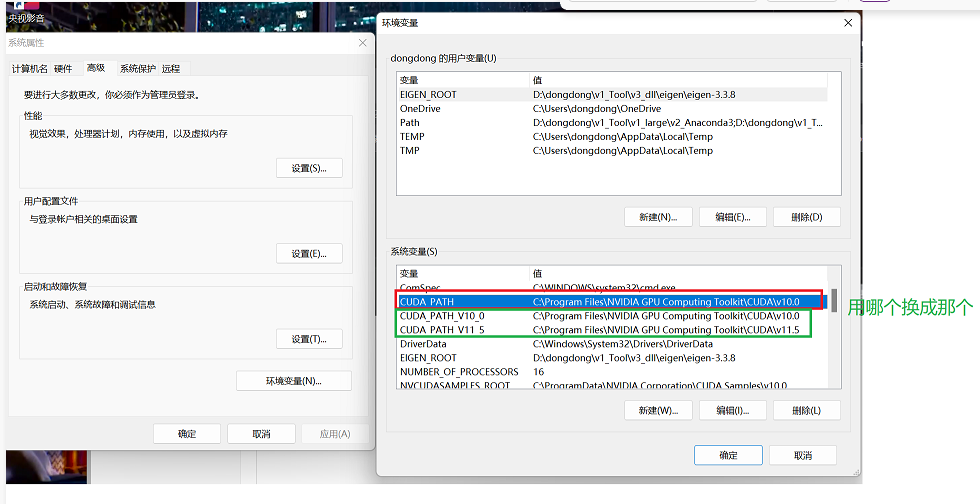This screenshot has width=980, height=504.
Task: Confirm 环境变量 dialog with 确定
Action: point(728,455)
